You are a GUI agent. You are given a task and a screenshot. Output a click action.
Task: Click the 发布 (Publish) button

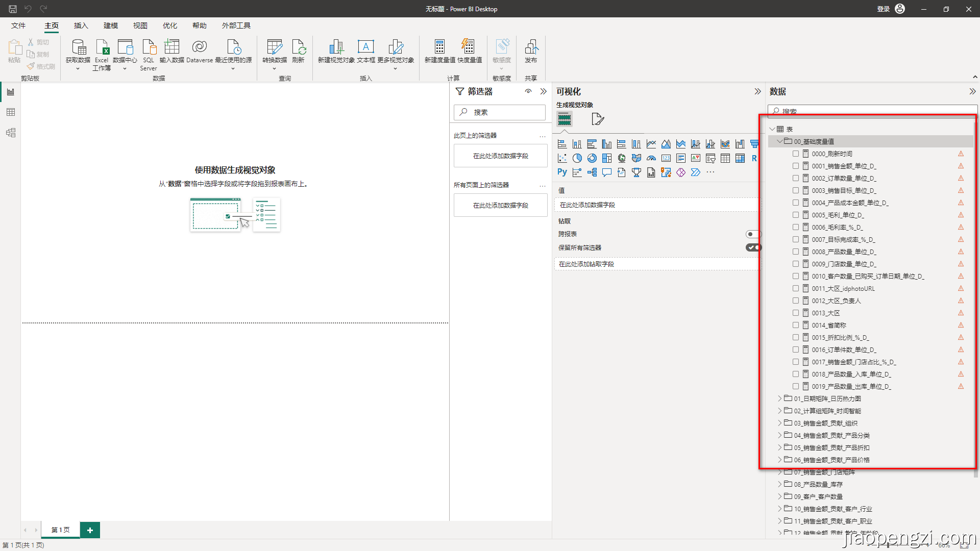pyautogui.click(x=531, y=51)
